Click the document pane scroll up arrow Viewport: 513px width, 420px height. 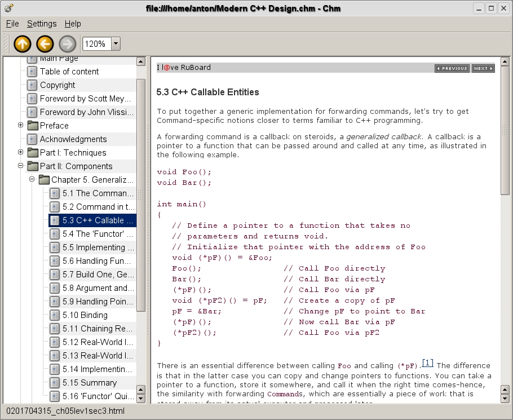pos(505,61)
